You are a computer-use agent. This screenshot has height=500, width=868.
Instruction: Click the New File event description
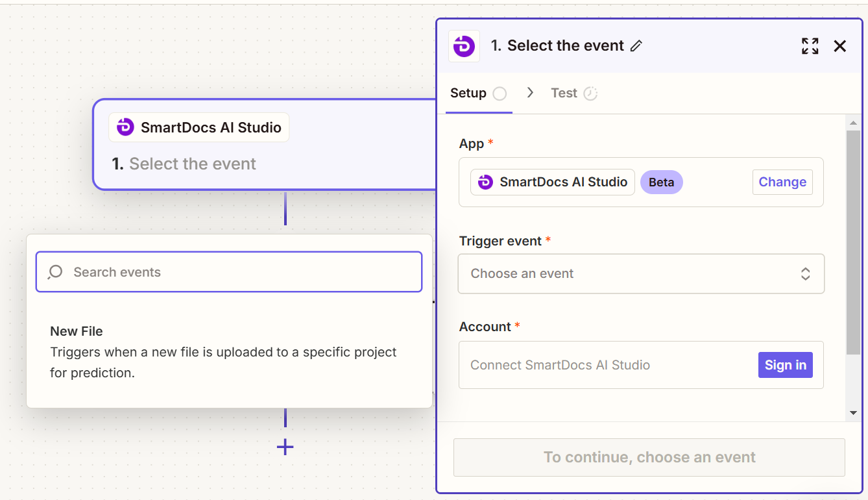click(223, 363)
